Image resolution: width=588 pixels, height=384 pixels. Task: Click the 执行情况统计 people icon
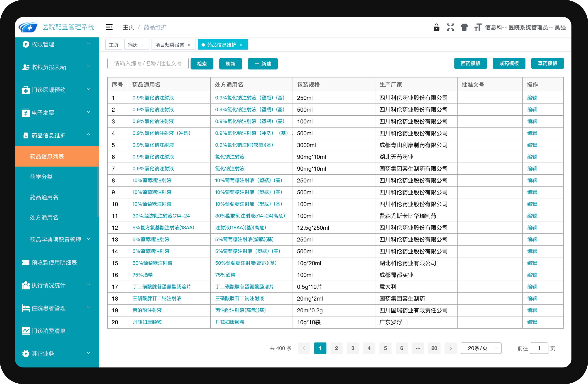tap(26, 285)
